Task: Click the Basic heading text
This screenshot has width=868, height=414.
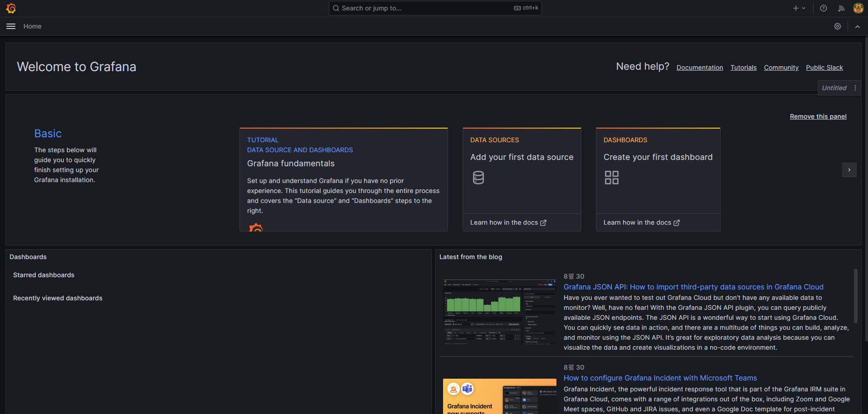Action: point(48,134)
